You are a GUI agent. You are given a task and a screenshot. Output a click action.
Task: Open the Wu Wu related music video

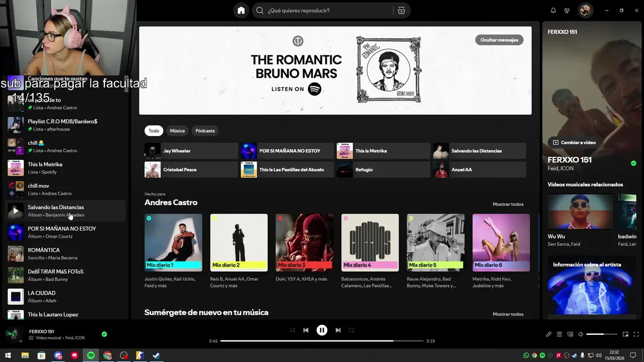[x=580, y=220]
